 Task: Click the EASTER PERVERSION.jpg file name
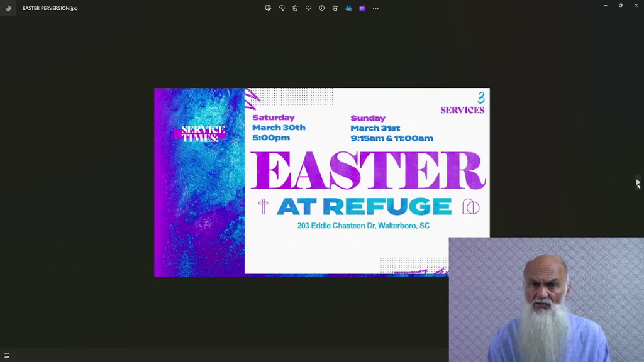pos(50,8)
